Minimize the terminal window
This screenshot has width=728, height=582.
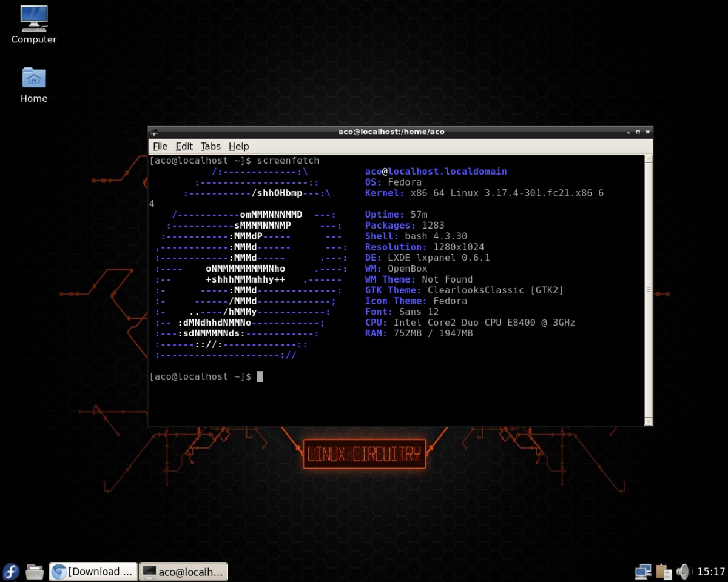tap(628, 132)
